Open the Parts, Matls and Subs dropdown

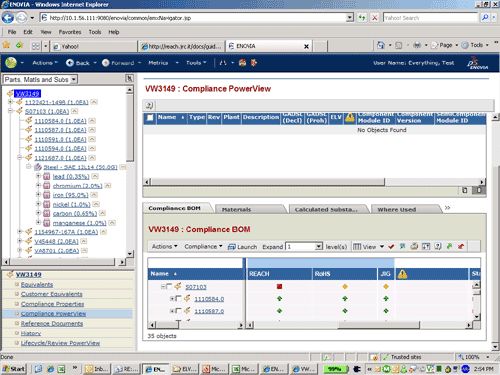coord(74,79)
